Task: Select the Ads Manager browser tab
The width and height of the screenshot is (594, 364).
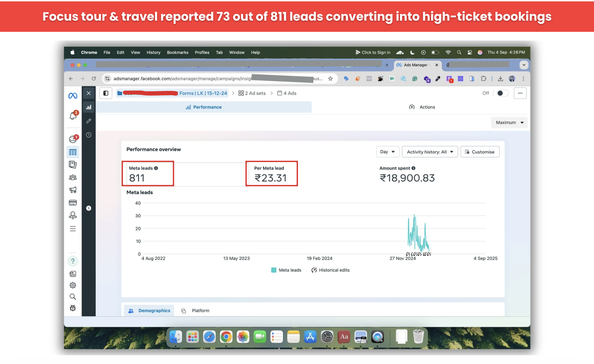Action: [417, 65]
